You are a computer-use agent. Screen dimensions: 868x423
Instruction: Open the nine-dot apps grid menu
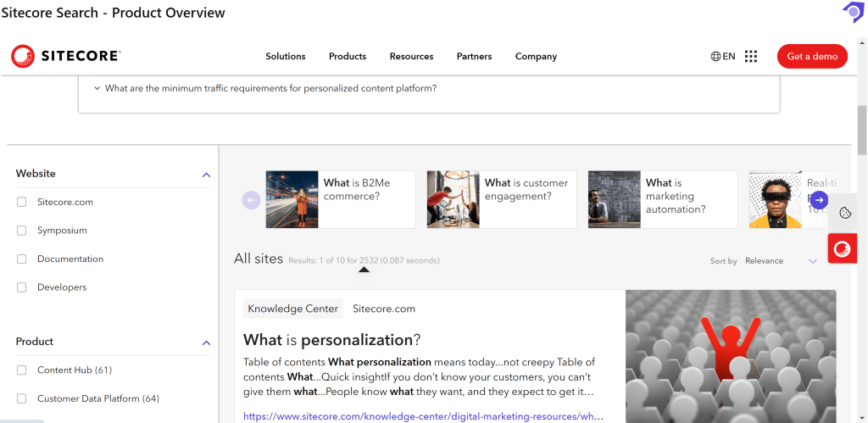pyautogui.click(x=751, y=57)
